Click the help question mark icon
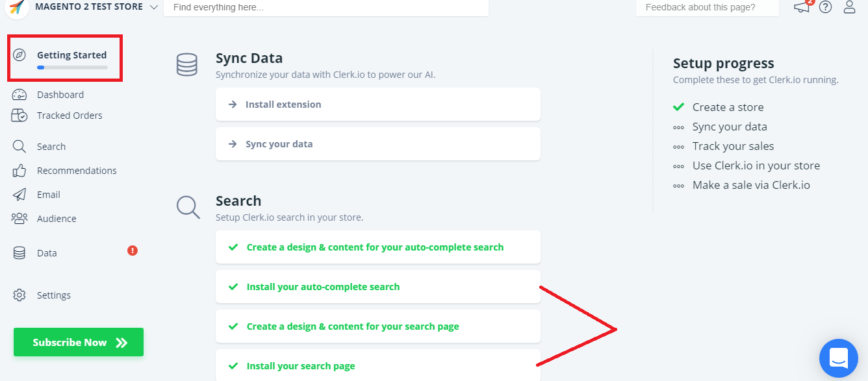868x381 pixels. click(825, 7)
